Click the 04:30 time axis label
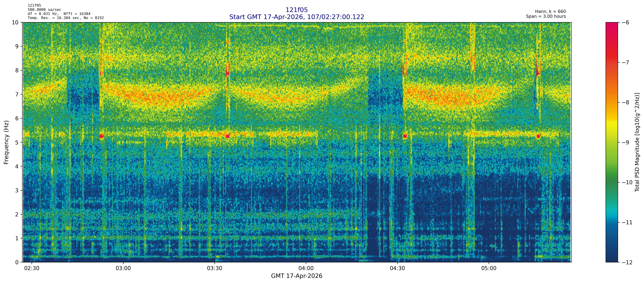 pos(397,269)
